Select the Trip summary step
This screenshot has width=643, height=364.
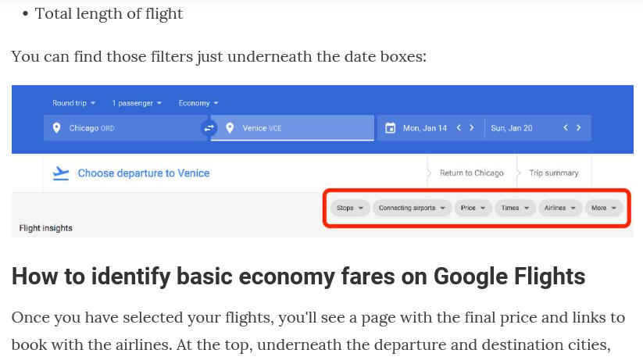[x=554, y=173]
